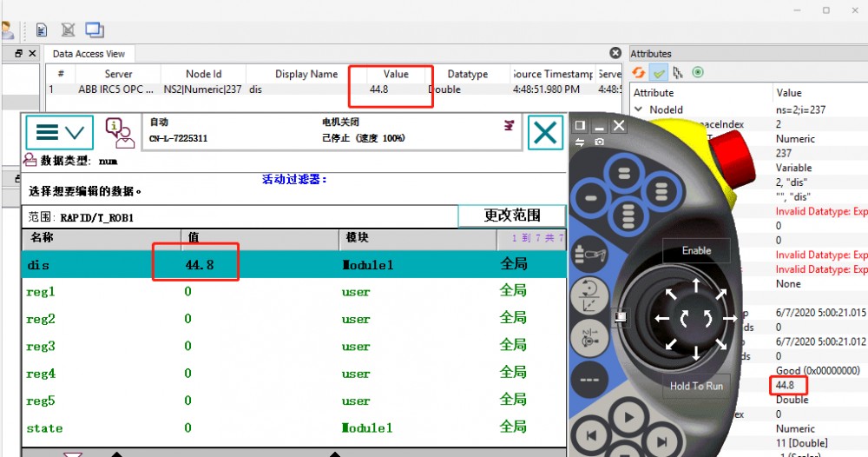The image size is (868, 457).
Task: Sort by the Node Id column header
Action: click(x=203, y=74)
